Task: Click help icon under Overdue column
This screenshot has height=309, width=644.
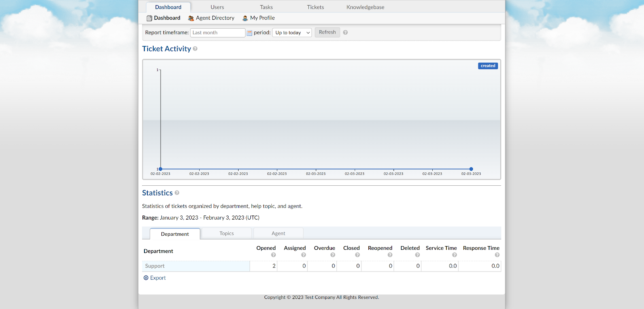Action: (332, 255)
